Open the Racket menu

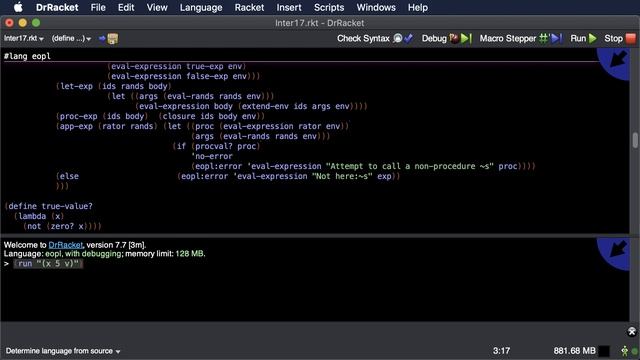click(249, 7)
